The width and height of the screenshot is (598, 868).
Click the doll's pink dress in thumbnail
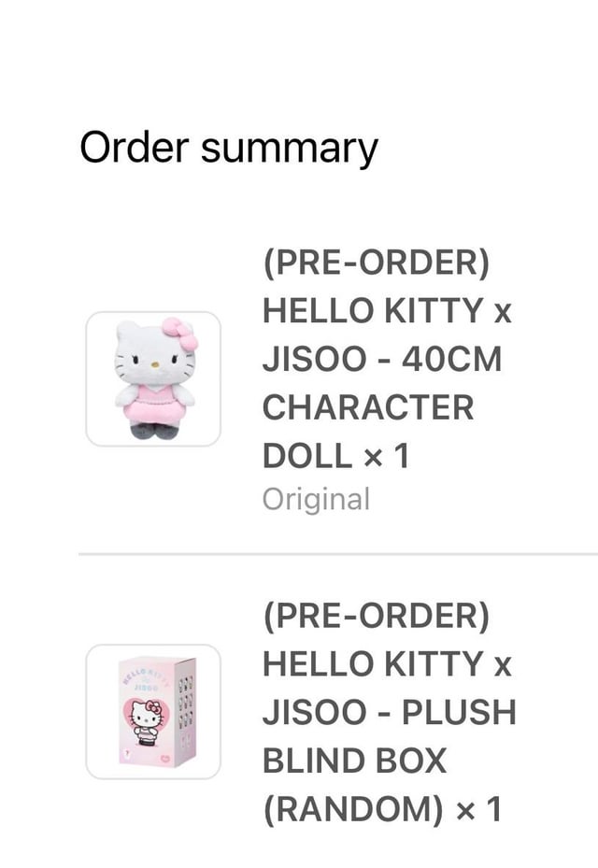tap(154, 403)
